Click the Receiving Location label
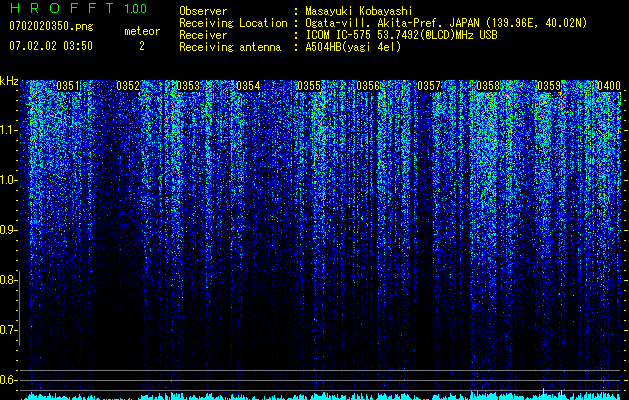629x400 pixels. click(x=233, y=23)
